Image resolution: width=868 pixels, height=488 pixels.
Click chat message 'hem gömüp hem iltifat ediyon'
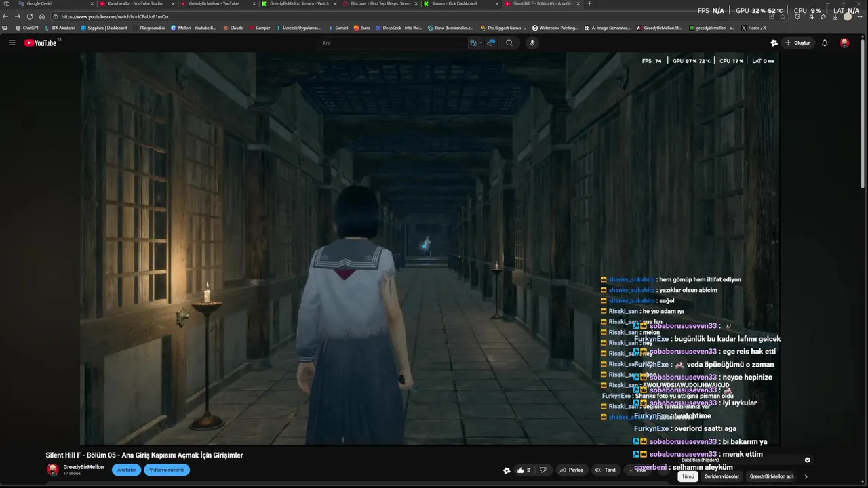[x=698, y=279]
